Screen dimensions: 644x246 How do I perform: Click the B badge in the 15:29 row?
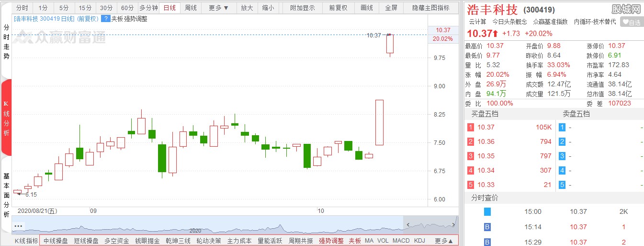click(x=487, y=242)
